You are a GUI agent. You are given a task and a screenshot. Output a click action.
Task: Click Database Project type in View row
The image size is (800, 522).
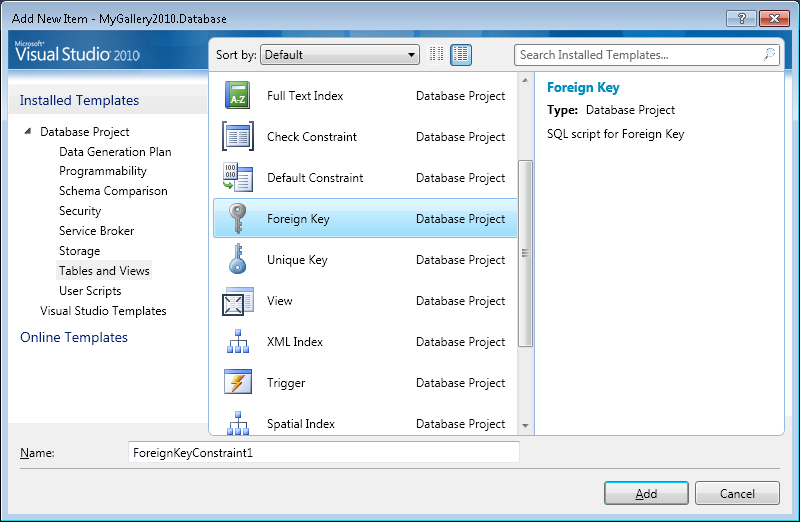coord(460,301)
